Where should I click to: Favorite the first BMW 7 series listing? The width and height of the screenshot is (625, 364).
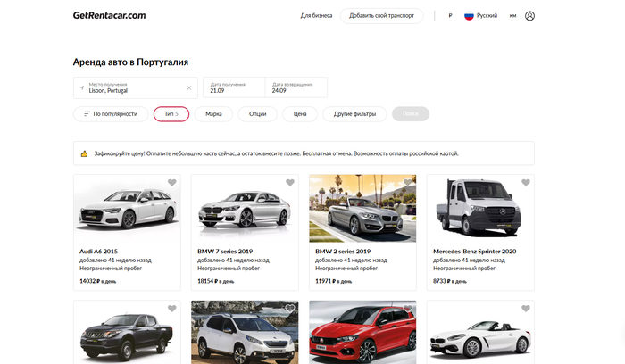pyautogui.click(x=290, y=183)
